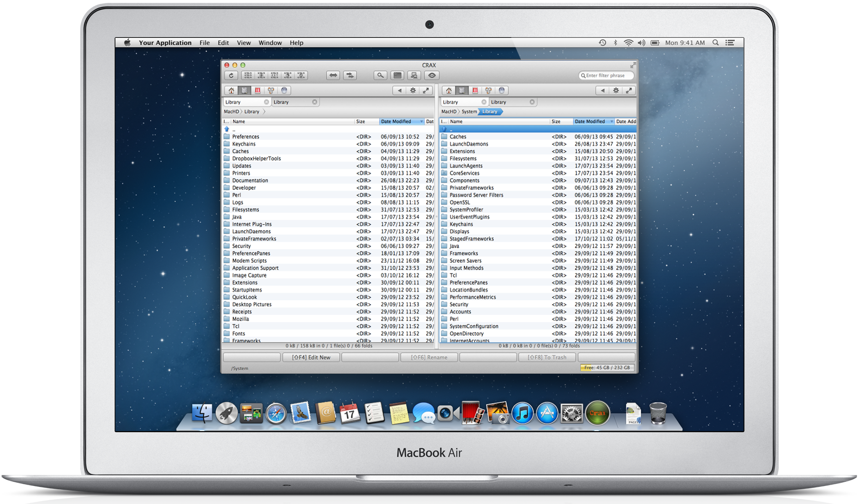Open the terminal window toolbar icon
The width and height of the screenshot is (864, 504).
[397, 75]
